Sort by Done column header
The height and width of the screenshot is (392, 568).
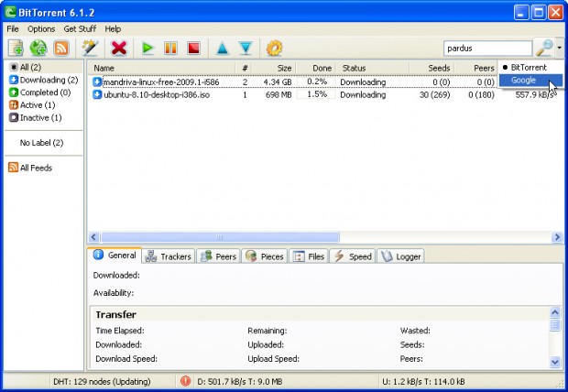[x=317, y=68]
